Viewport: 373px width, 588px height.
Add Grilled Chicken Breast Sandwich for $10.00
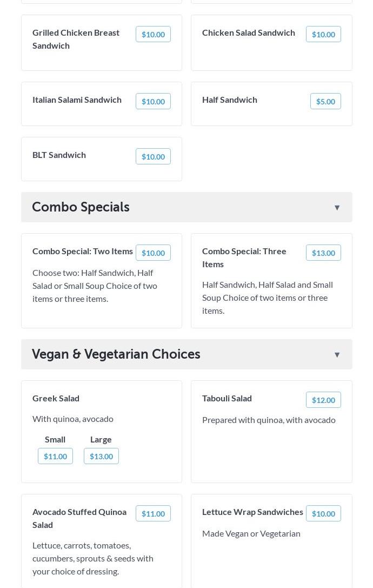pyautogui.click(x=153, y=34)
